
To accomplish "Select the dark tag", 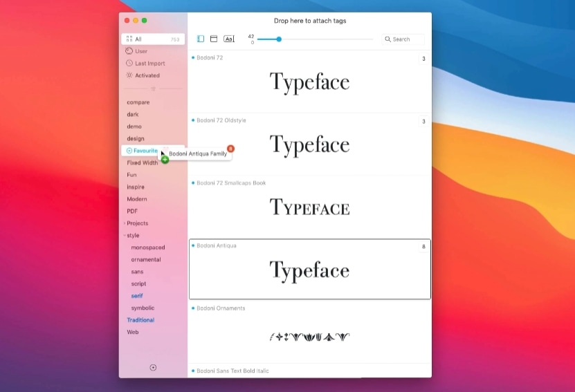I will [133, 114].
